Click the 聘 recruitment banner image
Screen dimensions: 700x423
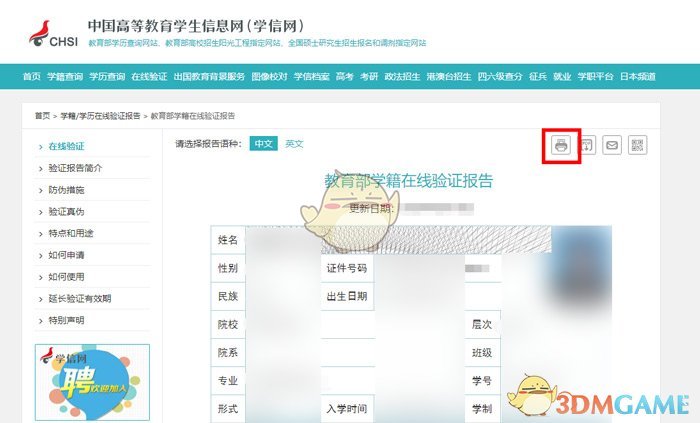(x=92, y=382)
